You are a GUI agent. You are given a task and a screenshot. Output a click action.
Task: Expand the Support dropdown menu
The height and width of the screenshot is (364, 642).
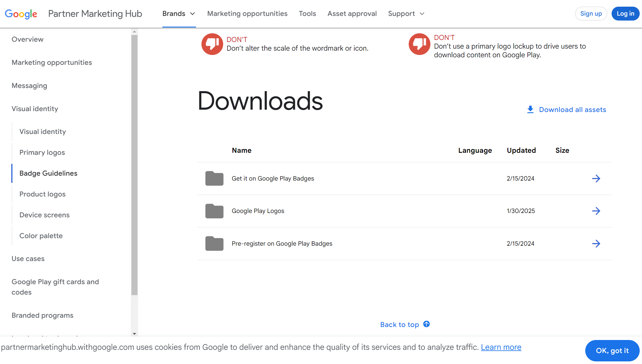406,14
